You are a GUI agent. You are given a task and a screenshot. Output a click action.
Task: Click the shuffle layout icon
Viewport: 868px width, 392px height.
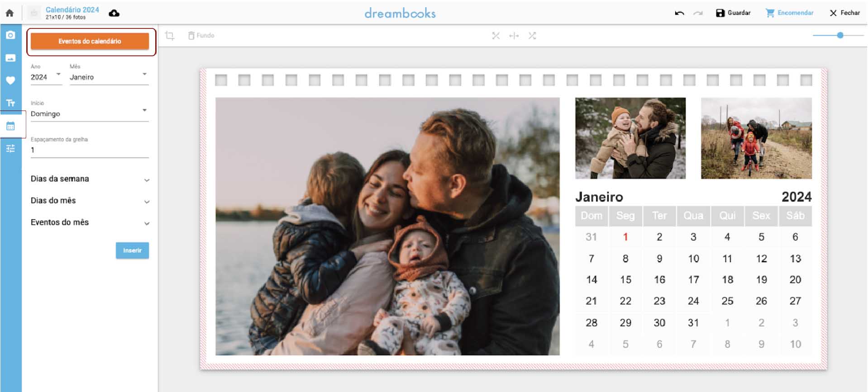point(532,36)
